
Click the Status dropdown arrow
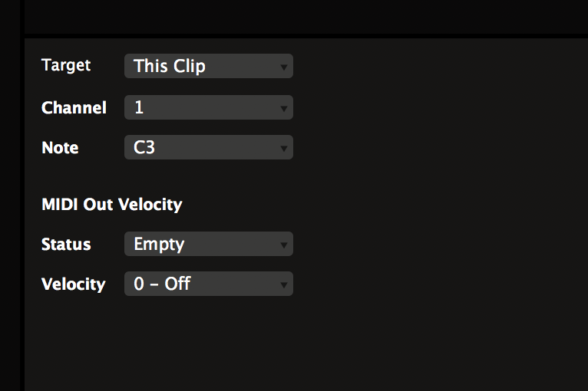point(284,245)
